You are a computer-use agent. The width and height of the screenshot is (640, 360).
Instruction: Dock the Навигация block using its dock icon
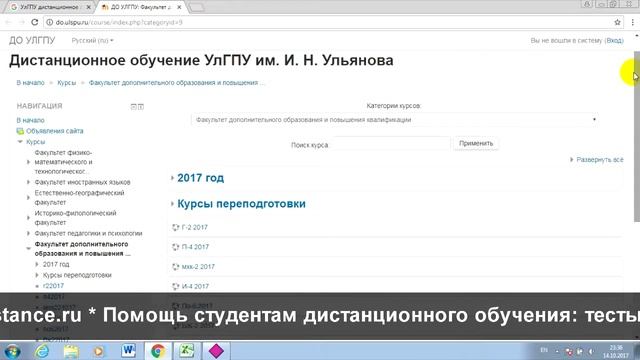tap(141, 107)
